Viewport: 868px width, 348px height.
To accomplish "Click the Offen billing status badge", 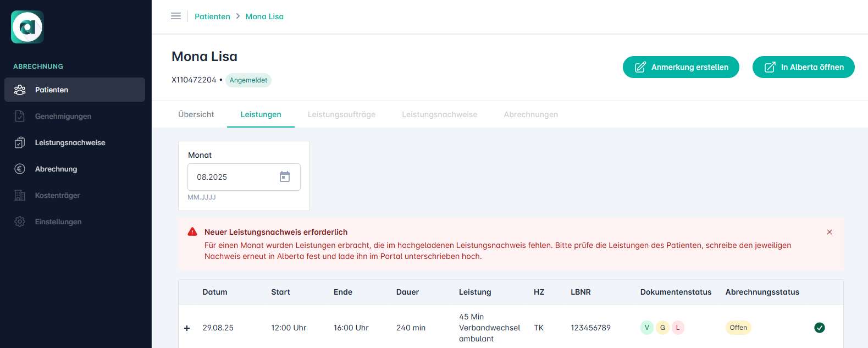I will [738, 328].
